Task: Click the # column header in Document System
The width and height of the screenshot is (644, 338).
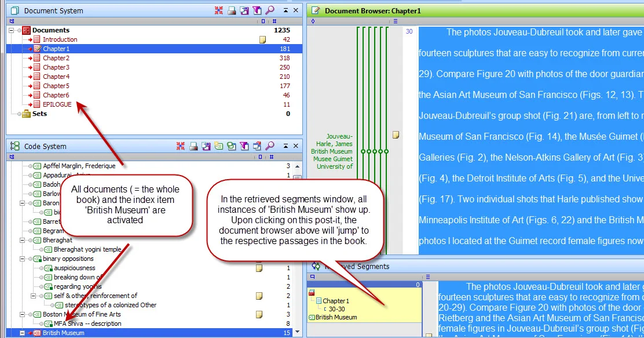Action: click(x=275, y=21)
